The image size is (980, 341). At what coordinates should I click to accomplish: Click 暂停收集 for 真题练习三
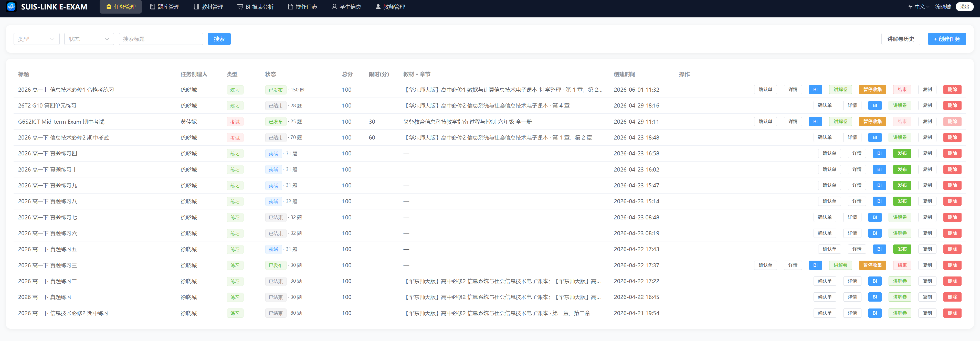(872, 265)
